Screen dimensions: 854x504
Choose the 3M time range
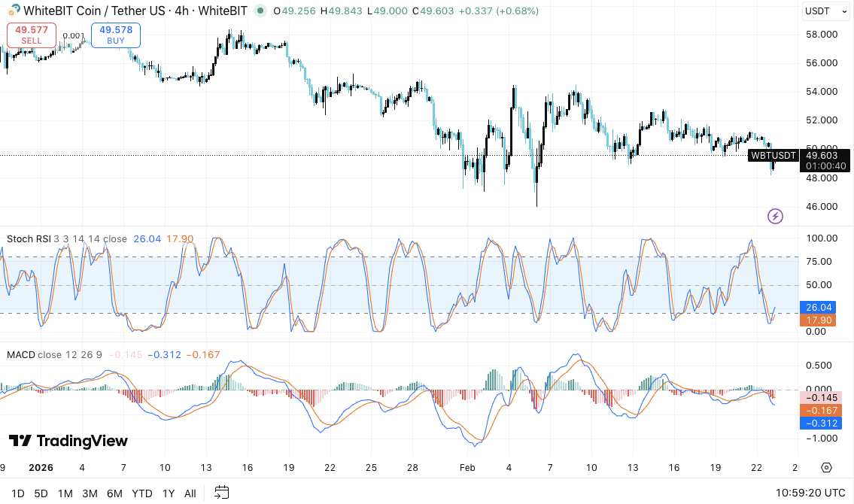pos(90,493)
